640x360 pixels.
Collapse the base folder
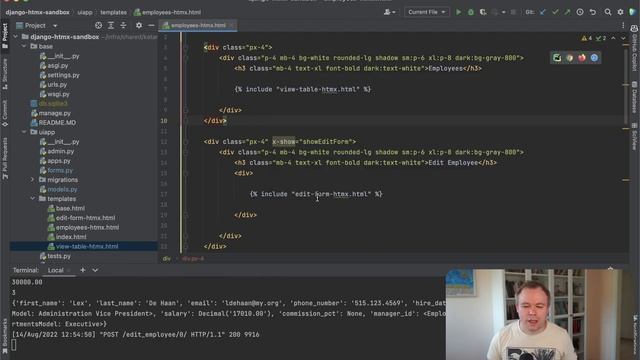(24, 46)
